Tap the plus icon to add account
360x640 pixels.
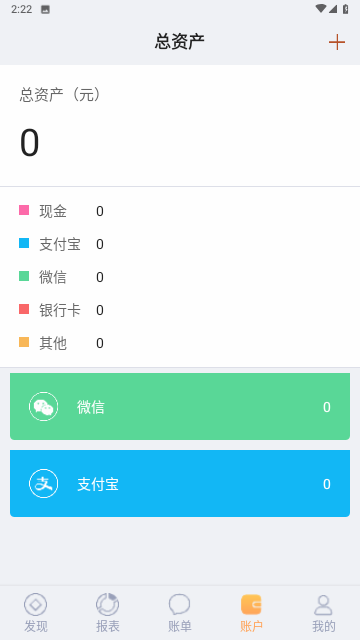click(337, 42)
